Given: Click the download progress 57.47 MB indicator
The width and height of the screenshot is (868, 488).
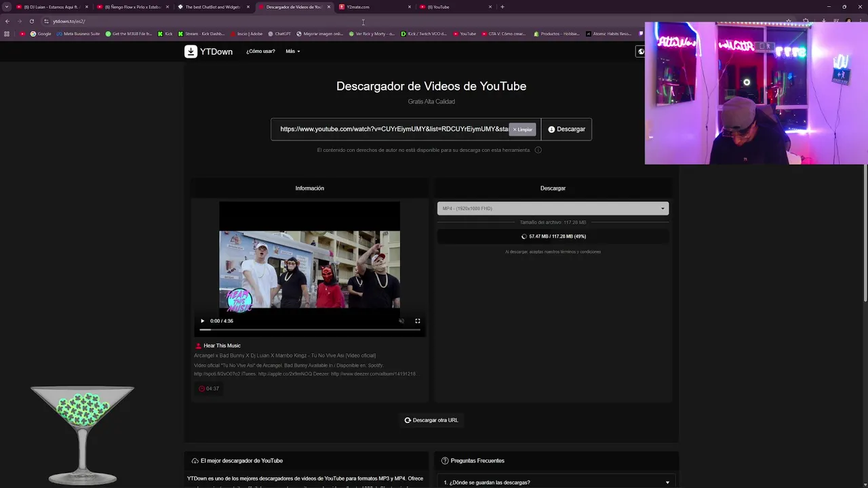Looking at the screenshot, I should (553, 237).
